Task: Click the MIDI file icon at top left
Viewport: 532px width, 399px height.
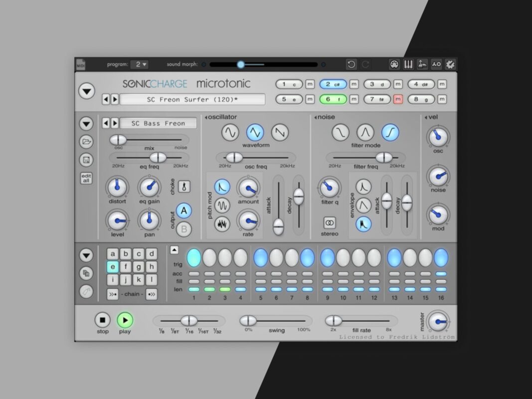Action: point(80,64)
